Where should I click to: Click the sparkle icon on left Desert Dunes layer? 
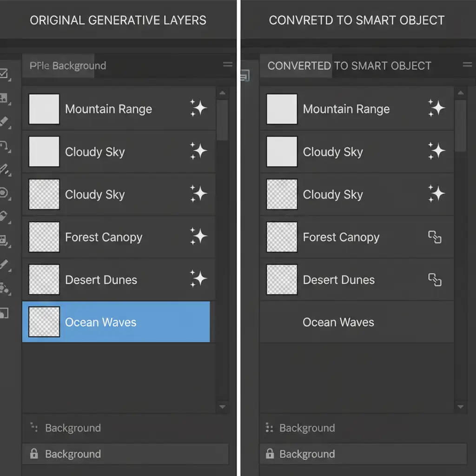tap(198, 280)
